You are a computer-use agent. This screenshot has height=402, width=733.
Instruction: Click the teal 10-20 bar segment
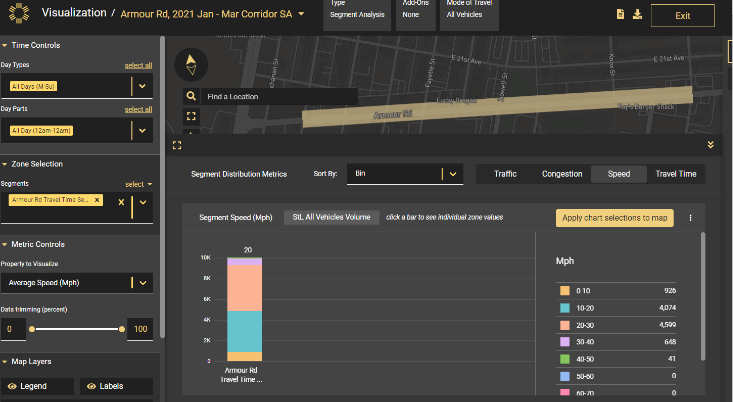(244, 331)
